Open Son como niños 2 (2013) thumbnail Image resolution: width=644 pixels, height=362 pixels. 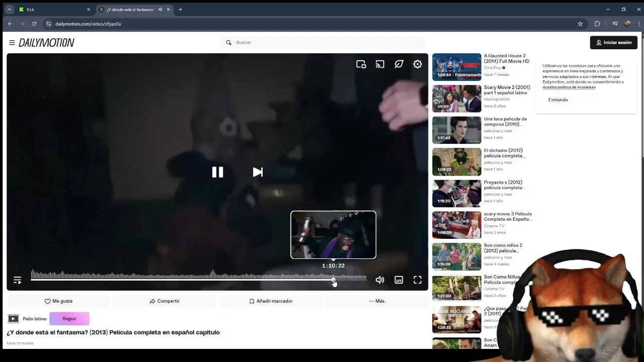click(457, 256)
